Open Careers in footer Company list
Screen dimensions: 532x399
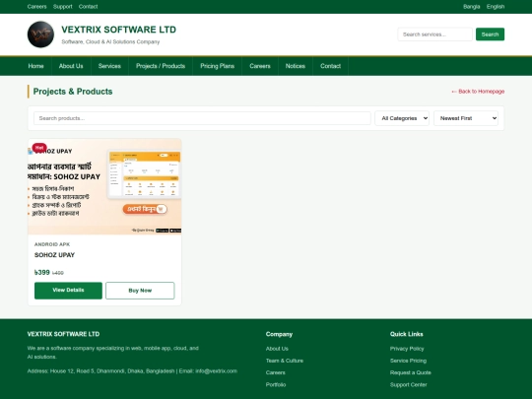pyautogui.click(x=275, y=372)
